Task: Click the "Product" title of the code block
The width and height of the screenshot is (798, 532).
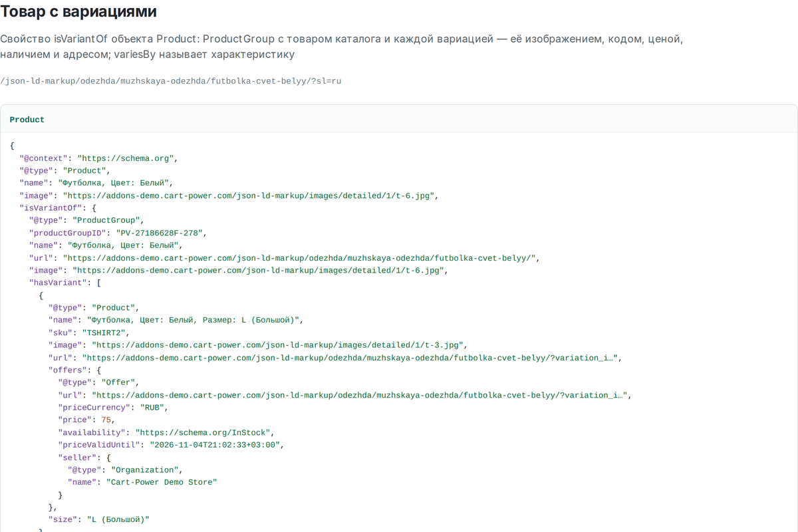Action: click(27, 120)
